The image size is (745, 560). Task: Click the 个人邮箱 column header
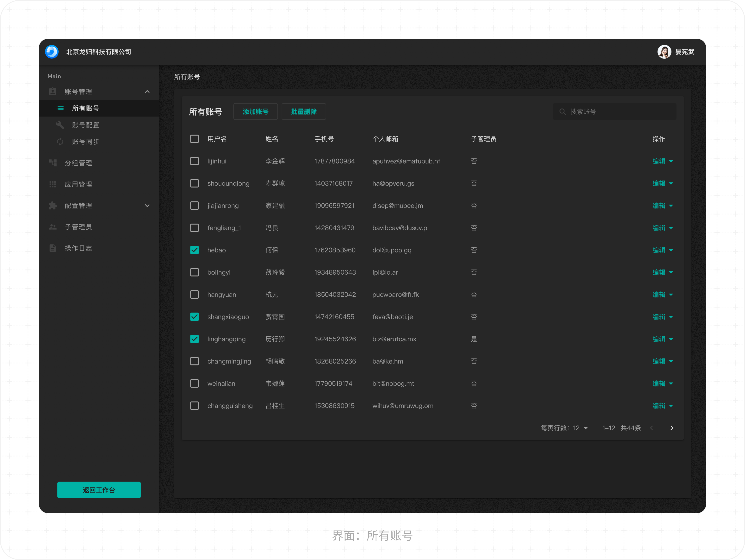pos(385,139)
